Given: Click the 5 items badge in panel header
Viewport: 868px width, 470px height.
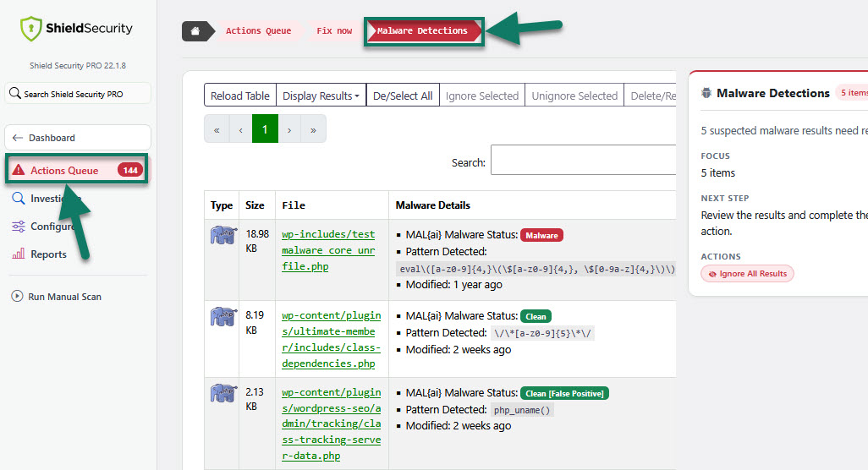Looking at the screenshot, I should click(x=853, y=92).
